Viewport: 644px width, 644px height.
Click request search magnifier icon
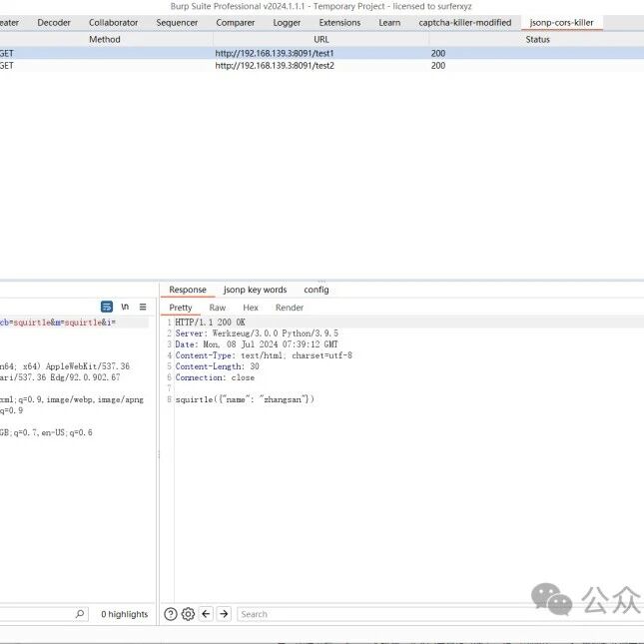pyautogui.click(x=80, y=614)
